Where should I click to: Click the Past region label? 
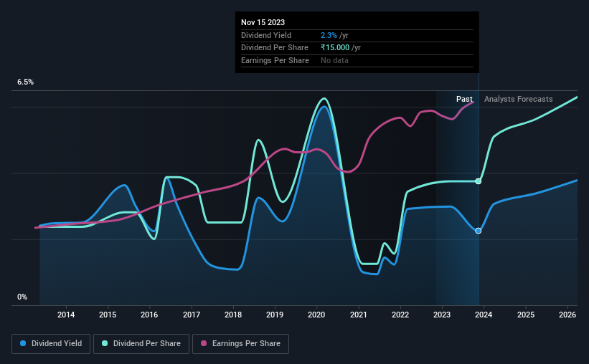(464, 99)
